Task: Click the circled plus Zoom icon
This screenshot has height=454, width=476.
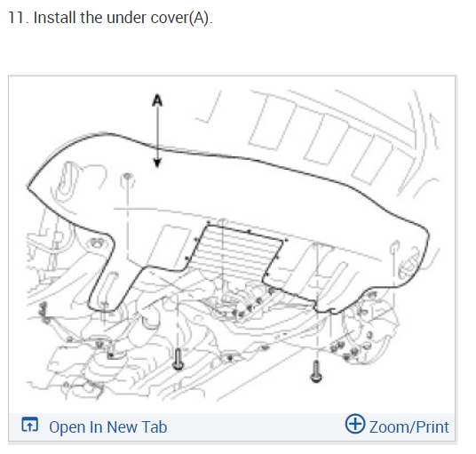Action: point(355,424)
